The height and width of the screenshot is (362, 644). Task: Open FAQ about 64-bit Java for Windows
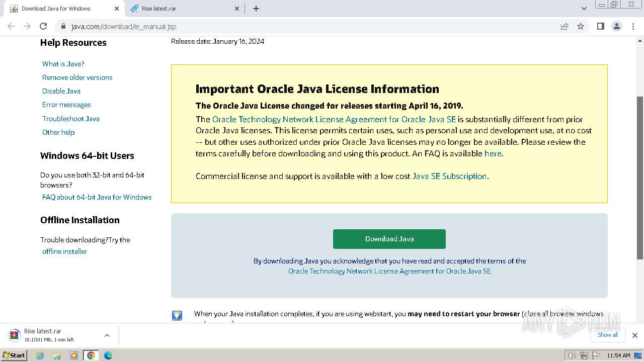[97, 197]
